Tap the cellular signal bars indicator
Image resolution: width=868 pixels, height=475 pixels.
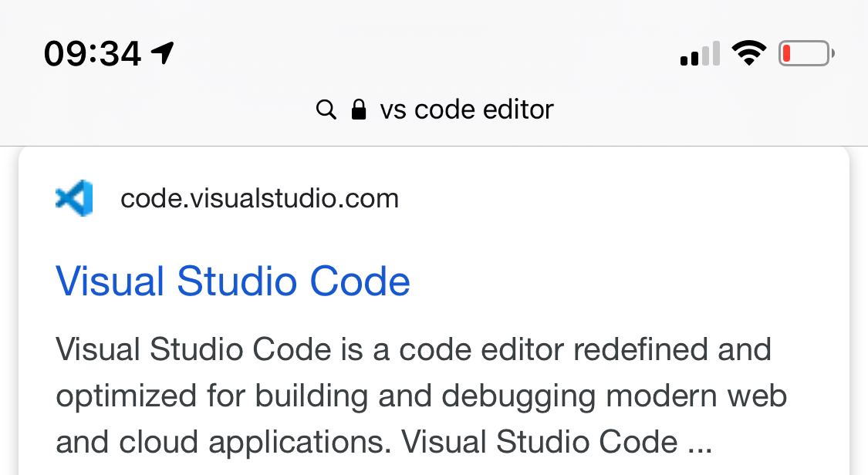(x=700, y=54)
